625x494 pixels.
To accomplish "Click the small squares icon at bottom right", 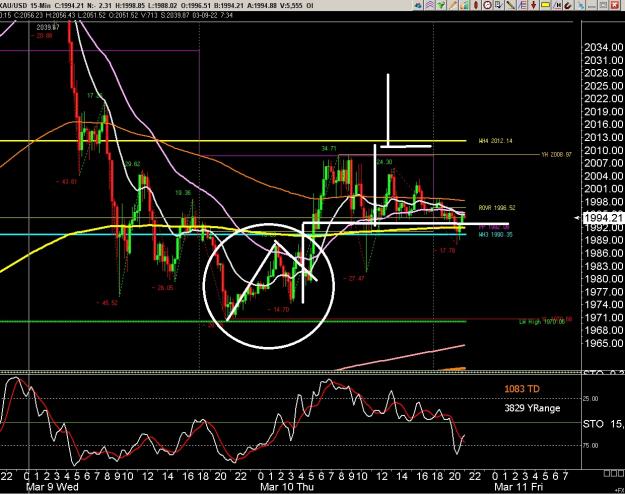I will click(x=614, y=473).
